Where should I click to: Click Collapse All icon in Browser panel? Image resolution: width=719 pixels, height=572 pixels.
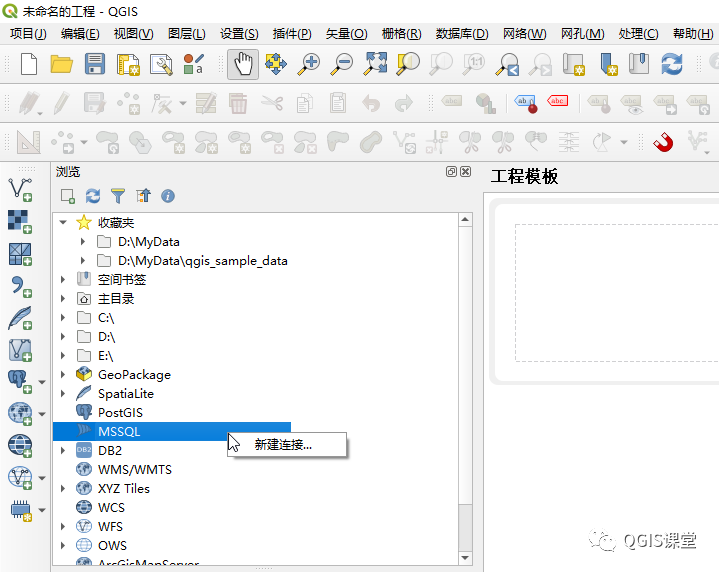[143, 196]
